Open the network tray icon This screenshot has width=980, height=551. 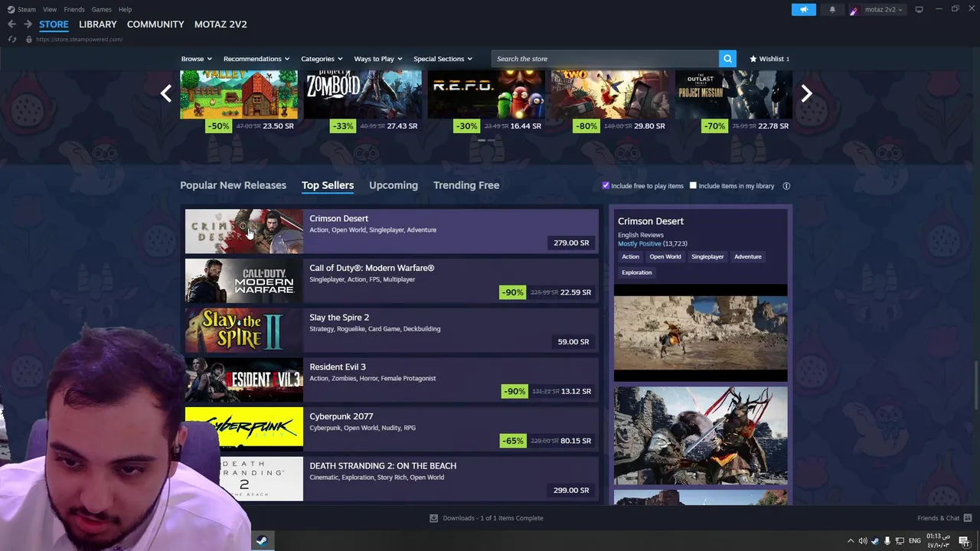tap(900, 541)
